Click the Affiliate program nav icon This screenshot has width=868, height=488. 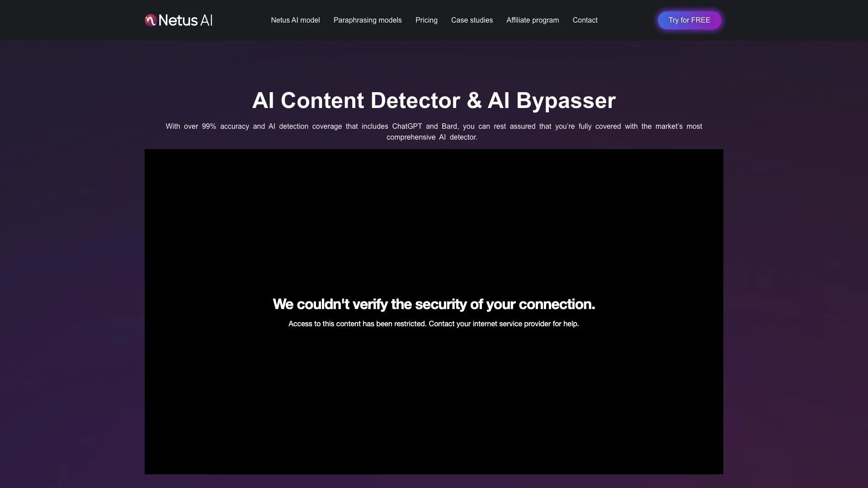[x=533, y=20]
